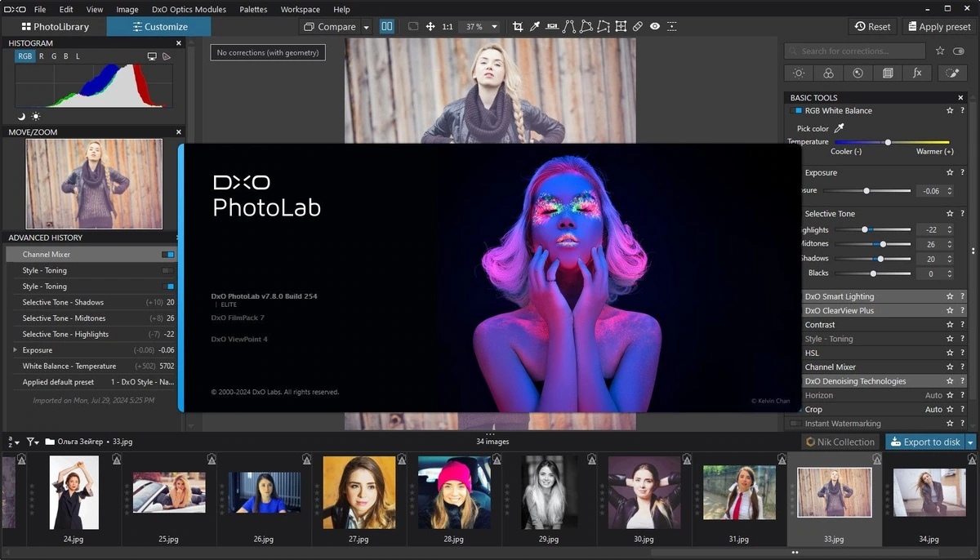Click the Reset button
980x560 pixels.
coord(873,27)
